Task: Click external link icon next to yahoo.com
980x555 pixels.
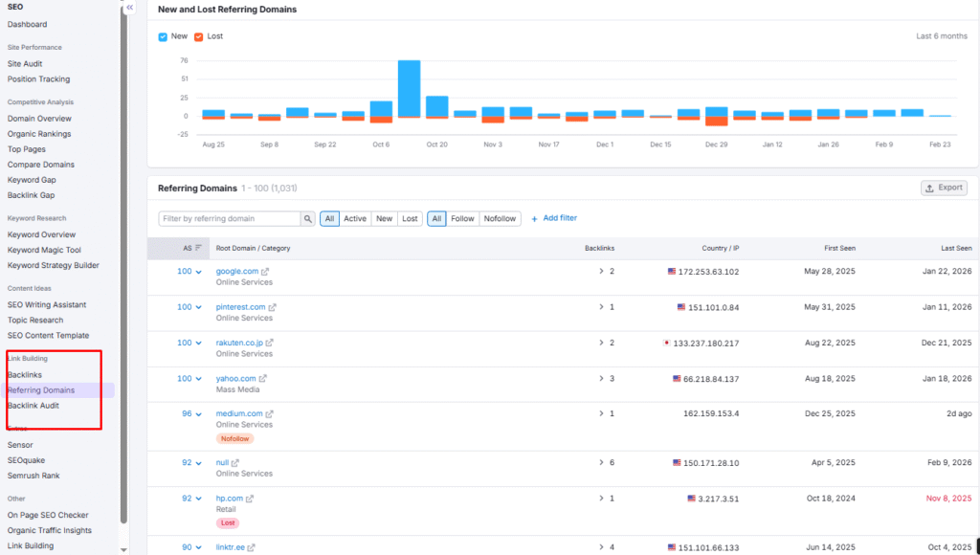Action: point(264,379)
